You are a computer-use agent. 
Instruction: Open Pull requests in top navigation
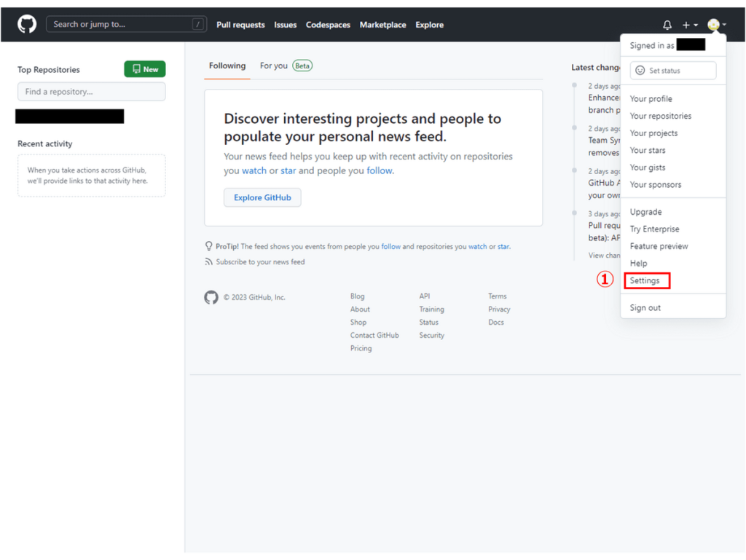pos(240,25)
